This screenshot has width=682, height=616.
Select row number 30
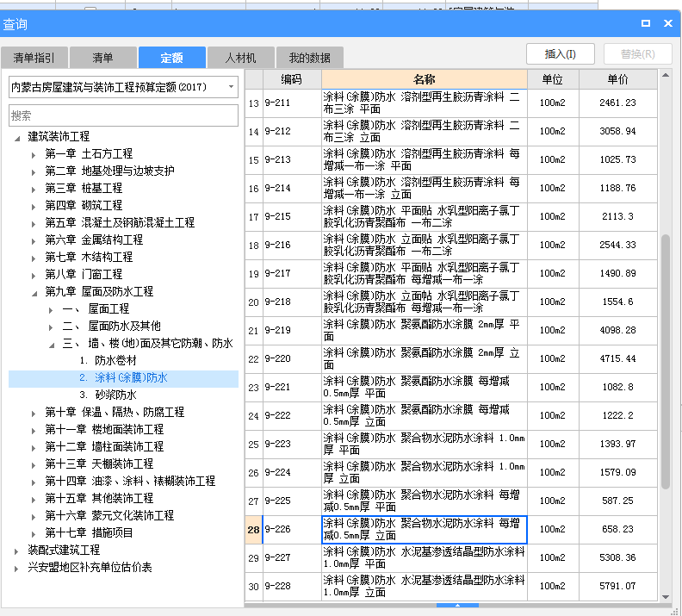click(x=253, y=587)
